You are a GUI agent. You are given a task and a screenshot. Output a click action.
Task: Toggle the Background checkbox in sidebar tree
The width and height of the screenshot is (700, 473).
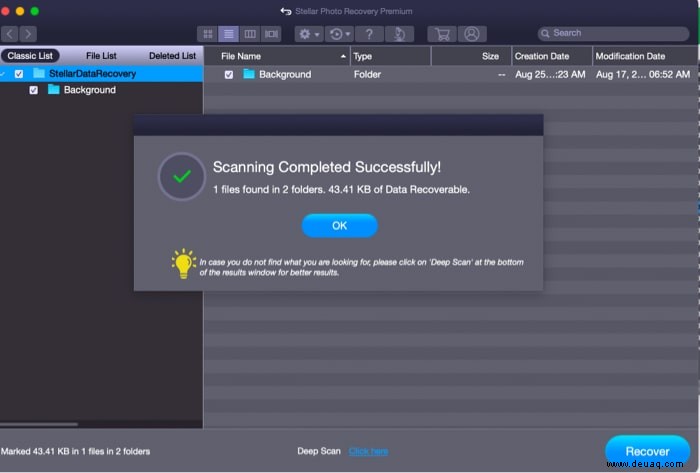pos(33,90)
